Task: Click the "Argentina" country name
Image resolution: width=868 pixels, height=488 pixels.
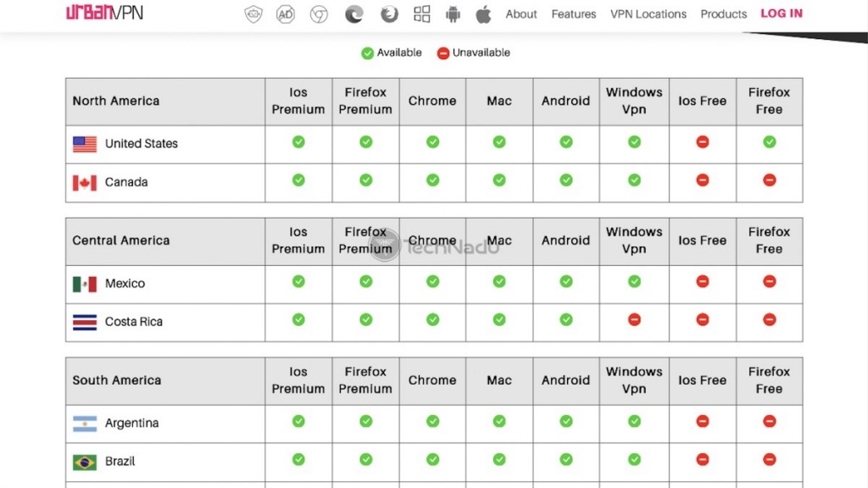Action: (131, 424)
